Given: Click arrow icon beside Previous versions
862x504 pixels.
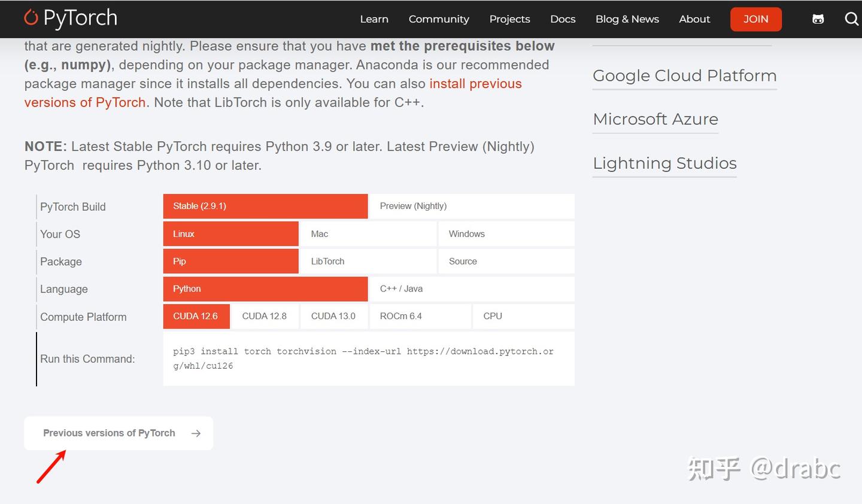Looking at the screenshot, I should [x=196, y=433].
